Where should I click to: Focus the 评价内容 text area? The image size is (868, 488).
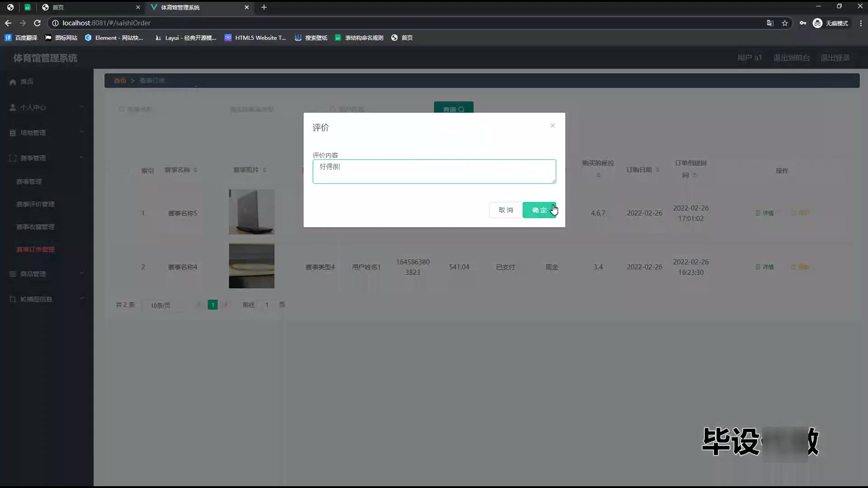[434, 171]
